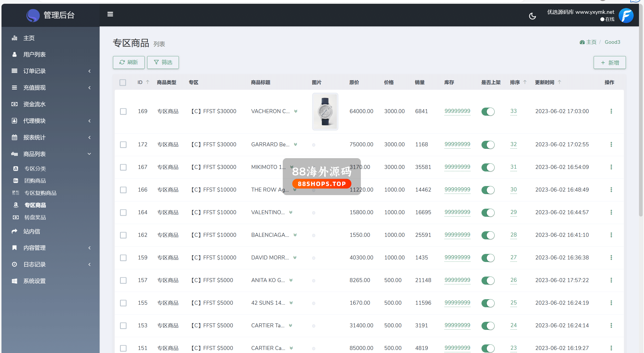Sort by 更新时间 column arrow

(559, 82)
